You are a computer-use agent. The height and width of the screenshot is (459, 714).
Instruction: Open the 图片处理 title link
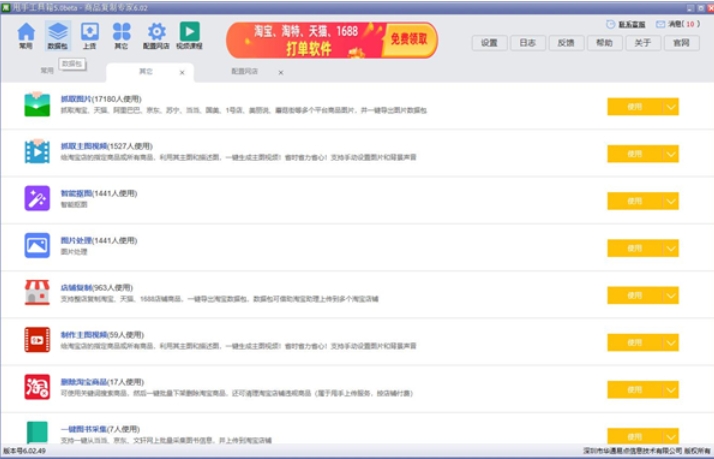click(76, 240)
